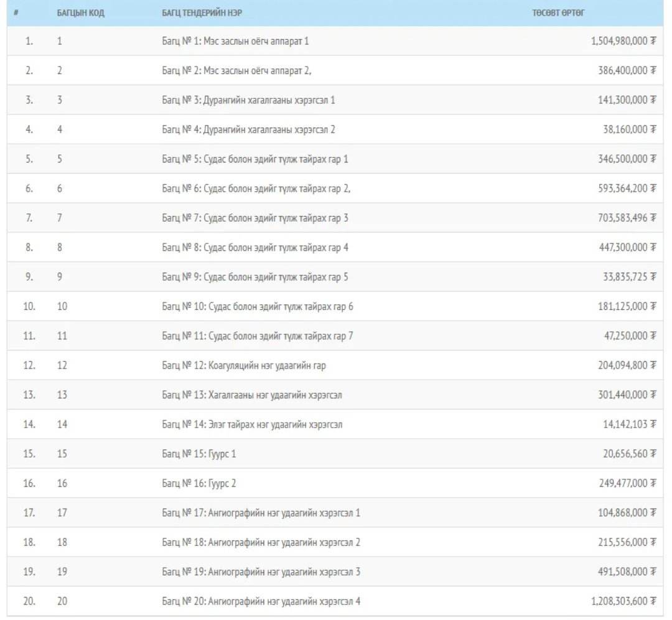Screen dimensions: 672x620
Task: Select Багц № 13: Хагалгааны нэг удаагийн хэрэгсэл
Action: tap(252, 395)
